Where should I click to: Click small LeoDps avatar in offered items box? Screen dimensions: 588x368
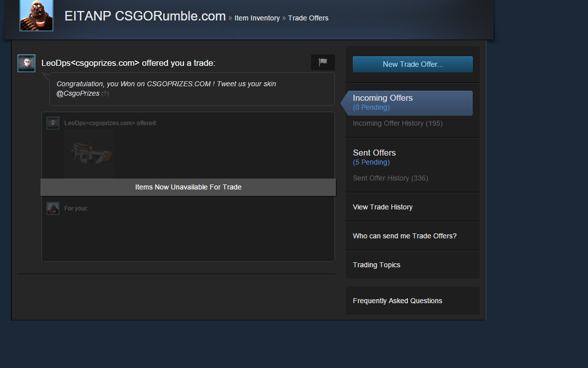pyautogui.click(x=53, y=123)
